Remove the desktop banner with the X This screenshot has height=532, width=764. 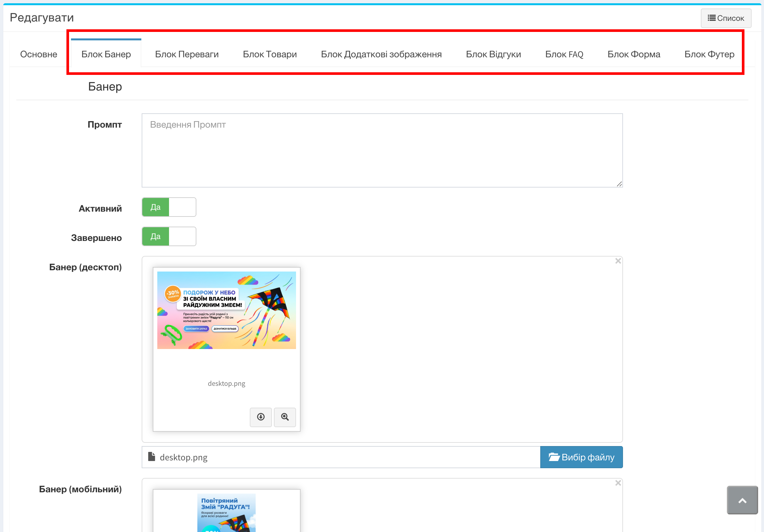[x=618, y=261]
